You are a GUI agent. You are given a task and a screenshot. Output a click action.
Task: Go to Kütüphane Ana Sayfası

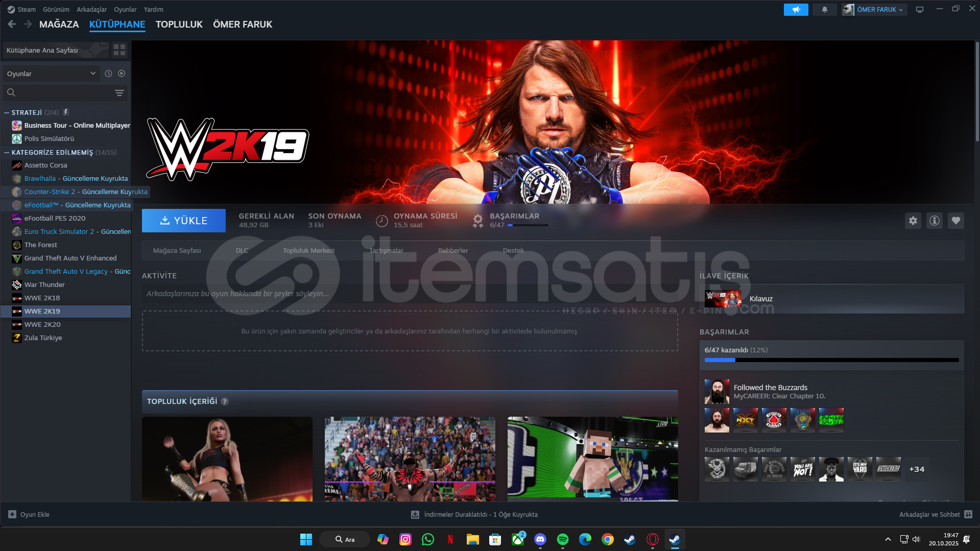[x=56, y=50]
